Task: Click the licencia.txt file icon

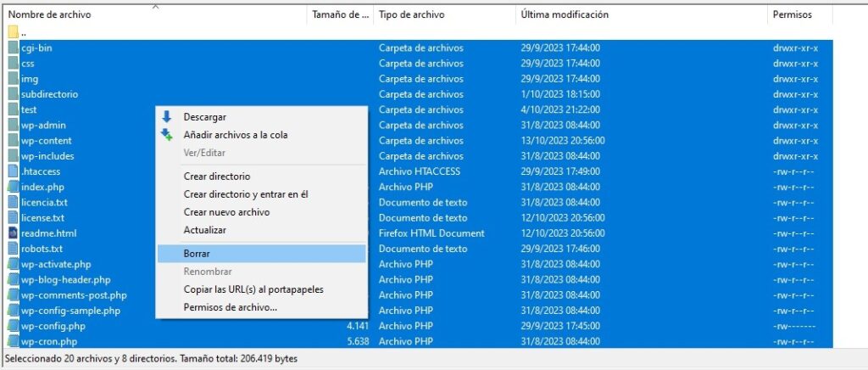Action: (x=14, y=202)
